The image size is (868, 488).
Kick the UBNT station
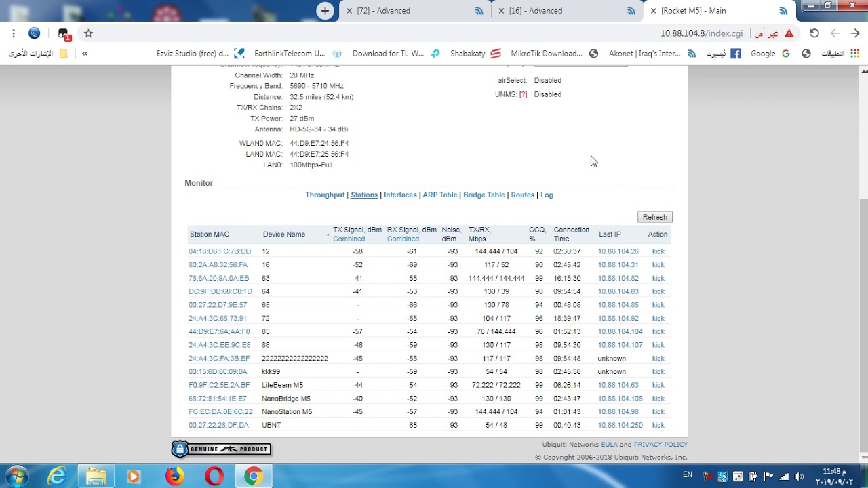coord(658,425)
